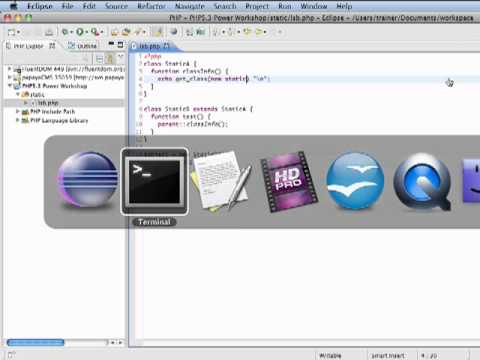Close the lsb.php editor tab

[167, 46]
